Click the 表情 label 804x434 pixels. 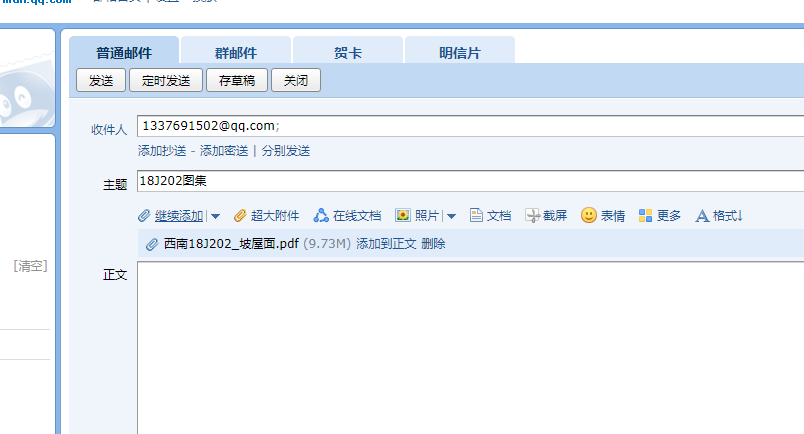coord(613,216)
